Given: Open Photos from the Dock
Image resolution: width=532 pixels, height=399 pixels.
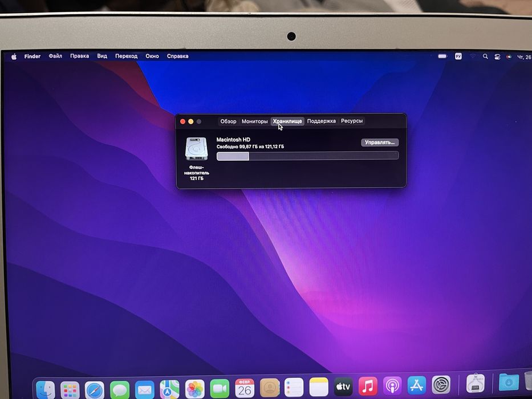Looking at the screenshot, I should coord(195,389).
